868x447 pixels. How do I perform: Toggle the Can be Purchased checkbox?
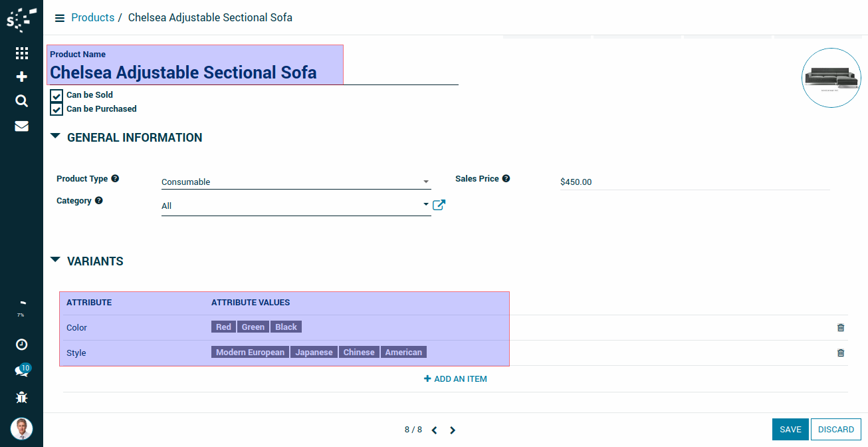pyautogui.click(x=56, y=109)
